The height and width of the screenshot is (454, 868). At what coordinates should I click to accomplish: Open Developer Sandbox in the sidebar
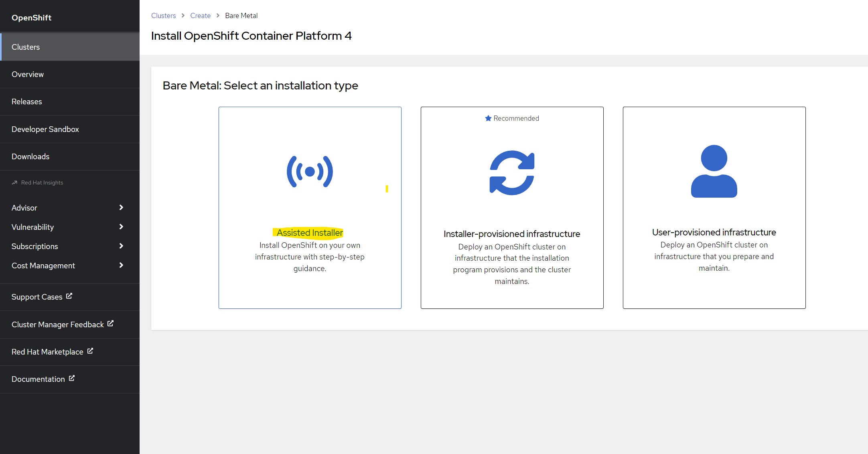(70, 129)
